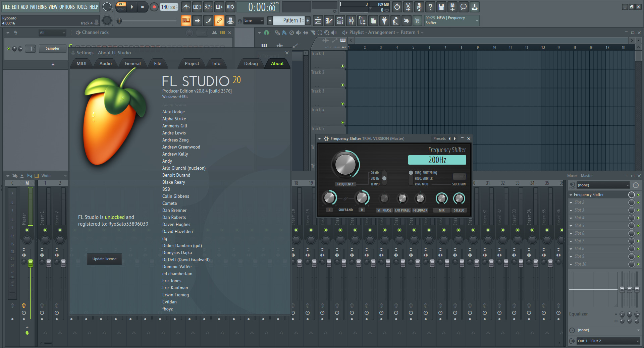Disable the Frequency Shifter effect slot
644x348 pixels.
click(x=638, y=195)
